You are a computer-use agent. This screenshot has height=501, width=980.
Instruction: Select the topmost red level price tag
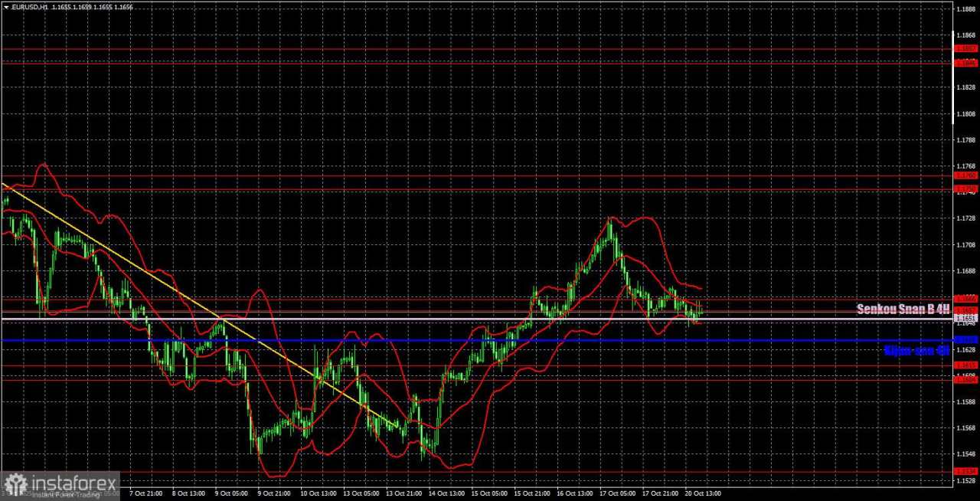pos(965,48)
